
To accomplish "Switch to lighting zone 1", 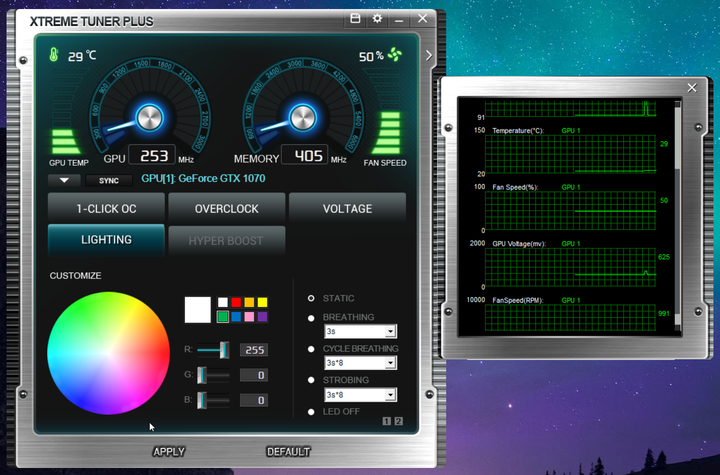I will 387,421.
